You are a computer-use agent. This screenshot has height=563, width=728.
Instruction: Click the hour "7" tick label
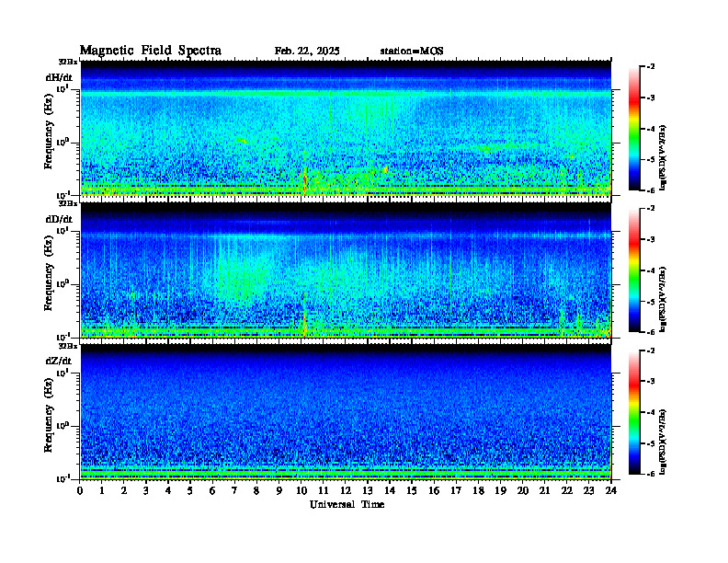pyautogui.click(x=234, y=490)
